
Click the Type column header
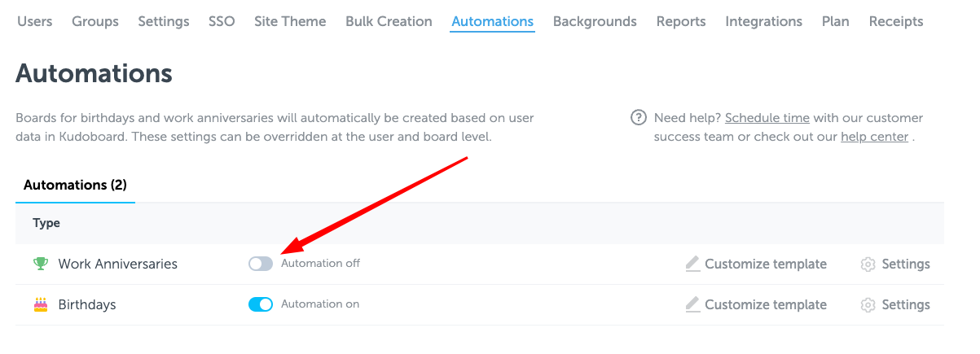[46, 223]
